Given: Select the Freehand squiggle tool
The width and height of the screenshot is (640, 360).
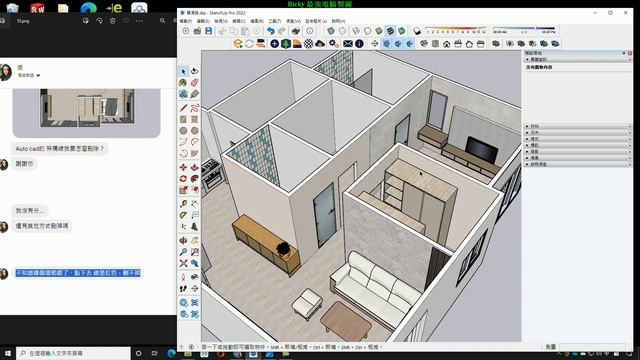Looking at the screenshot, I should coord(195,108).
